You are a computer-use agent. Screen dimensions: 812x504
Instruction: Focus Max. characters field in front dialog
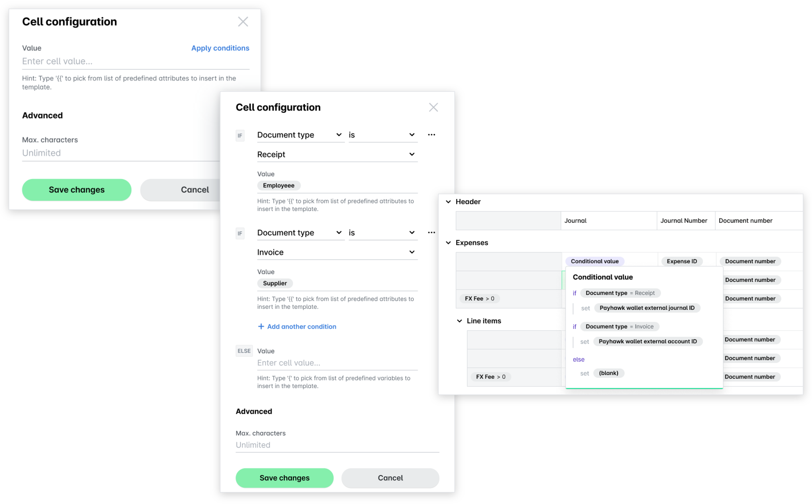(337, 445)
